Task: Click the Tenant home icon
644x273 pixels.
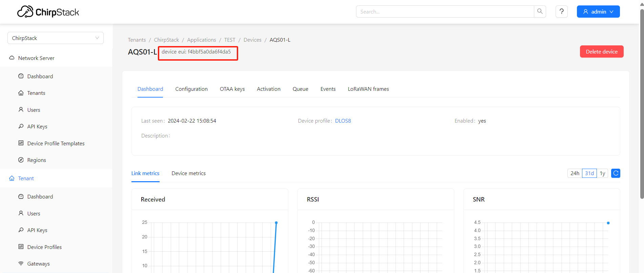Action: 12,178
